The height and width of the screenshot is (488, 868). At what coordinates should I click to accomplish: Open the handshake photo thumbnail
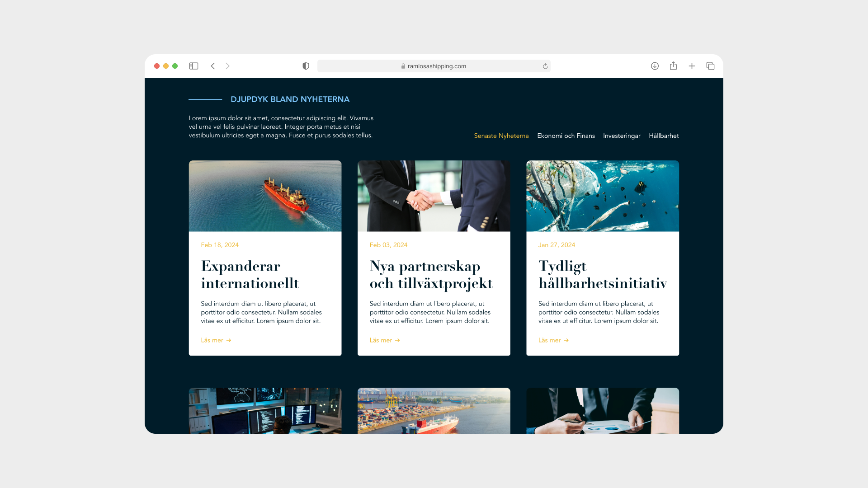tap(434, 196)
